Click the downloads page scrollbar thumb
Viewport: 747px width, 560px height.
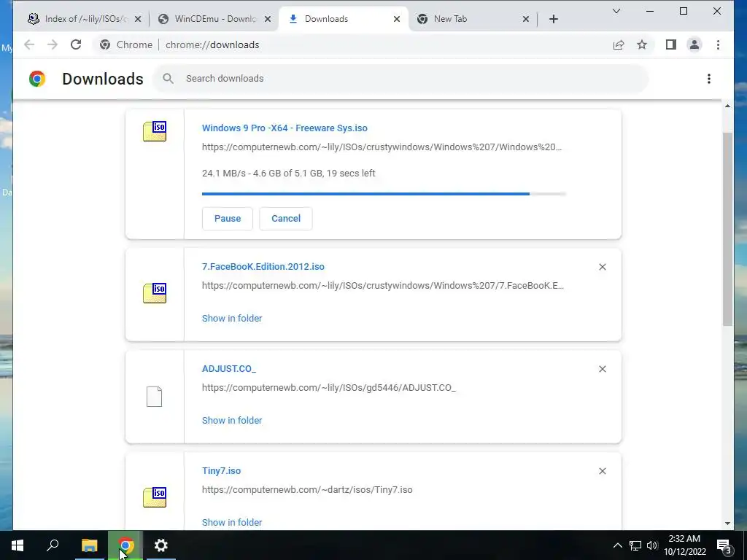[727, 229]
